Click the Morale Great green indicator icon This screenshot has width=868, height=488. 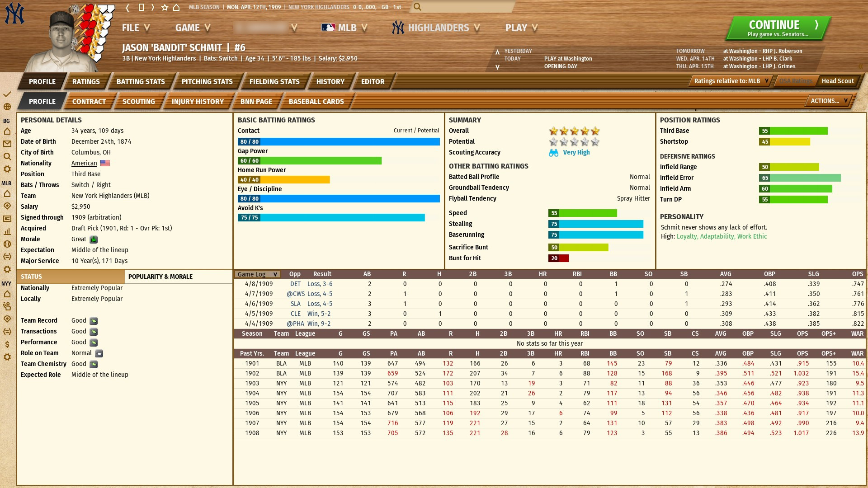pos(94,239)
